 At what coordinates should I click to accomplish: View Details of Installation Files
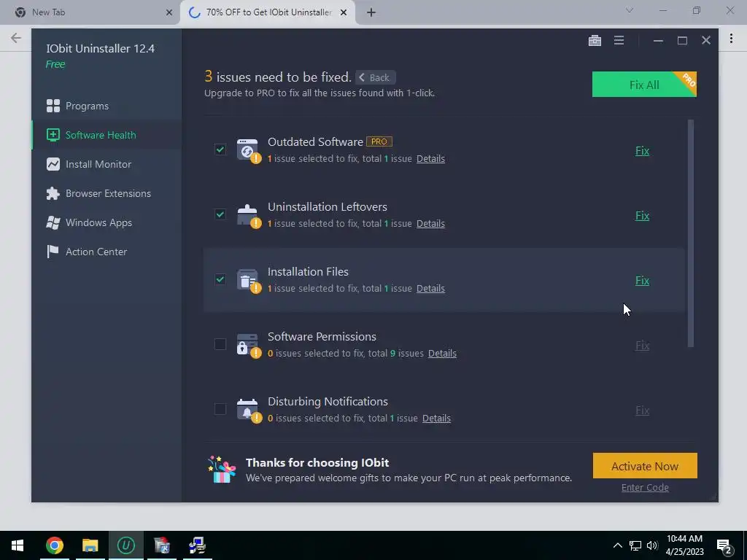pyautogui.click(x=430, y=288)
